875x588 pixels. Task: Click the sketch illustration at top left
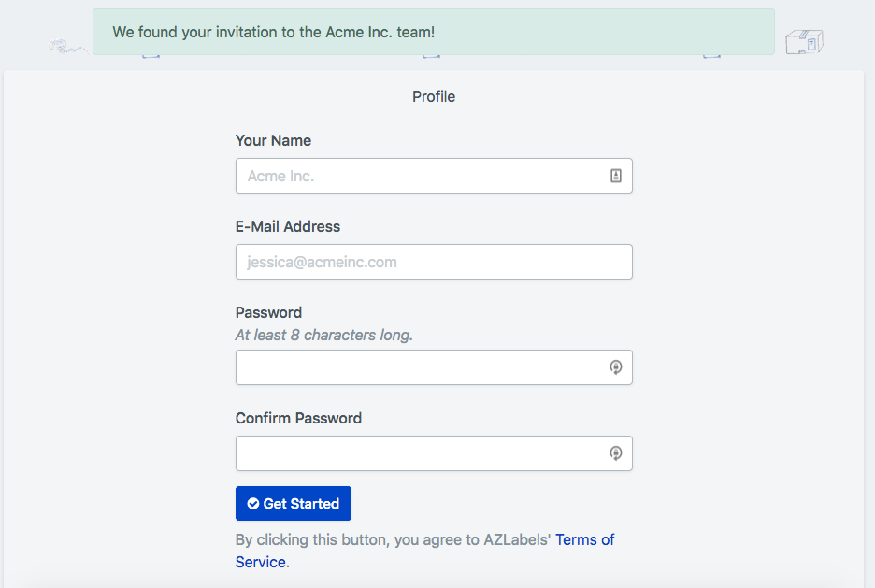[x=67, y=45]
